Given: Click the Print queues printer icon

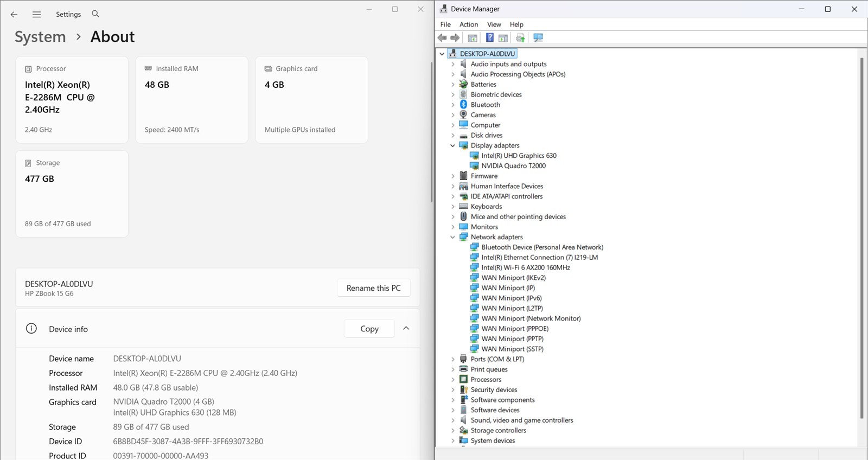Looking at the screenshot, I should tap(463, 369).
